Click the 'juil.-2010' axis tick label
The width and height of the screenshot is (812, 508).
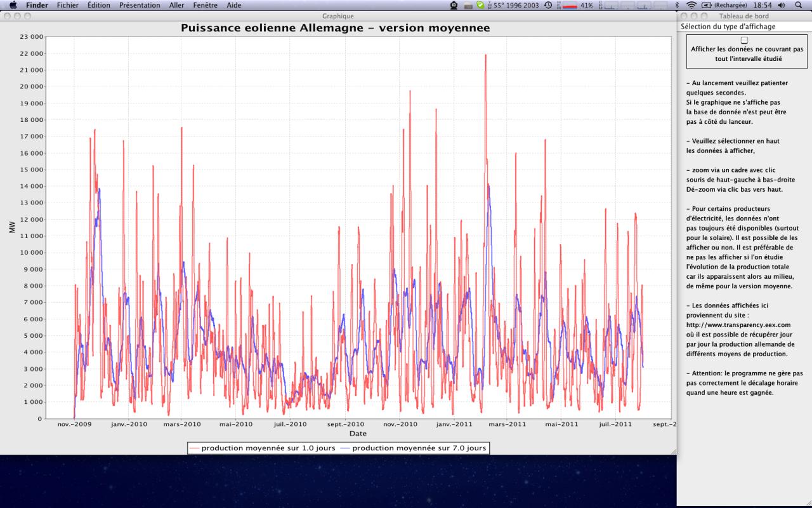coord(290,424)
